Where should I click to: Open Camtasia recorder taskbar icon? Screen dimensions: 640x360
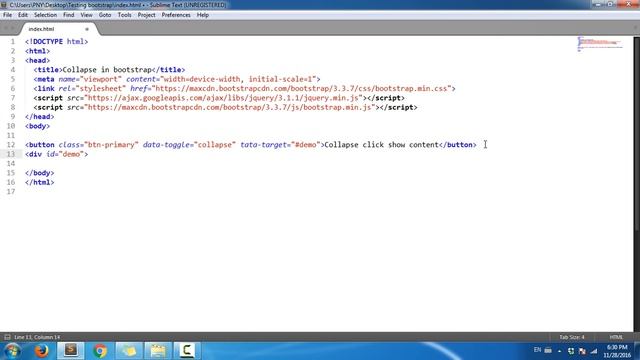(x=187, y=351)
